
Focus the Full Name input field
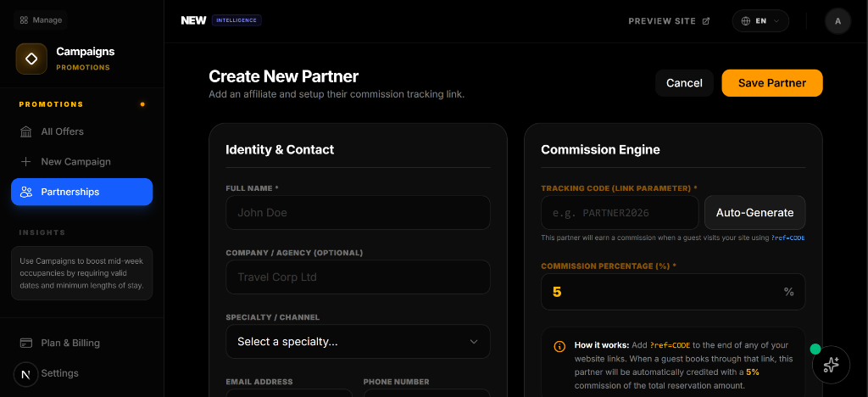(x=357, y=213)
